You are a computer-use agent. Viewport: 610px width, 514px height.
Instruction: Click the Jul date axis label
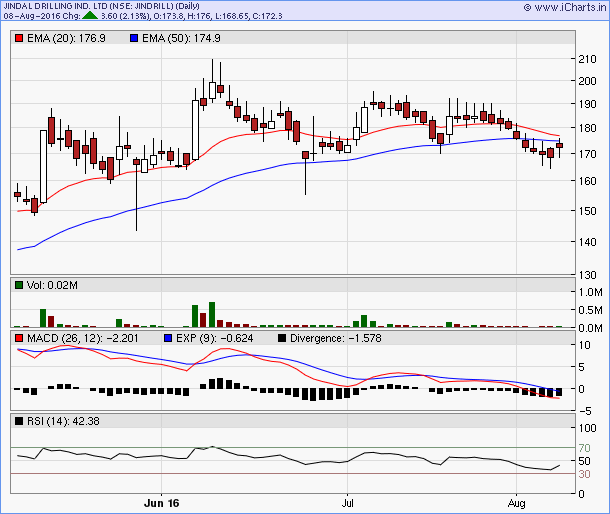(x=347, y=503)
